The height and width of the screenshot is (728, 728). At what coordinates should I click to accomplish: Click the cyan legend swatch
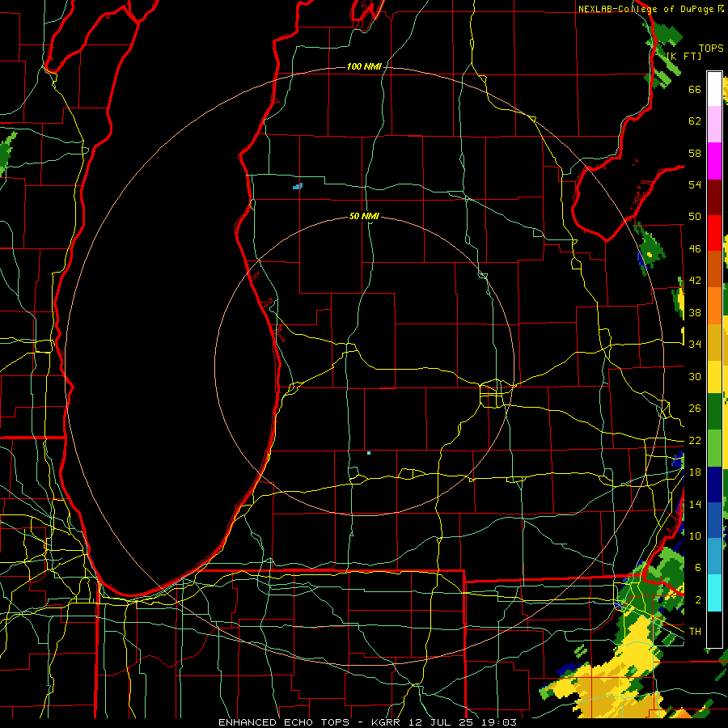714,593
